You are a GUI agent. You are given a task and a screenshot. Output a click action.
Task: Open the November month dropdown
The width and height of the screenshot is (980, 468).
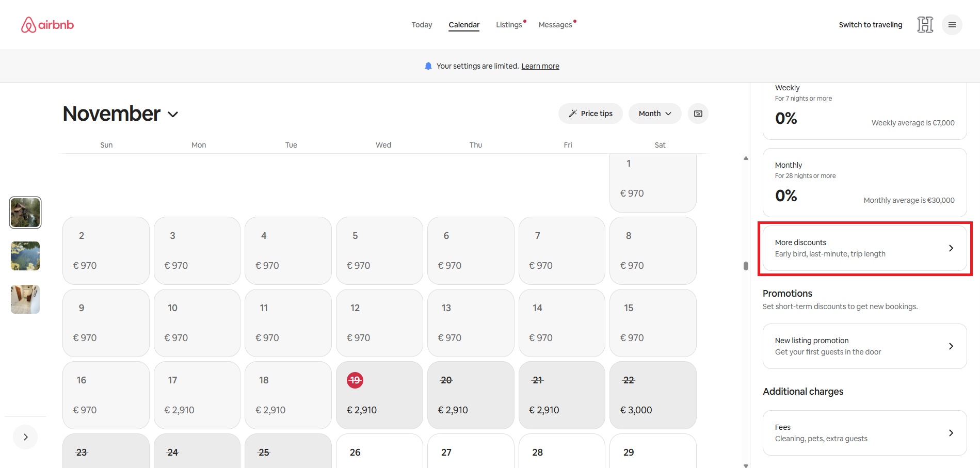(x=121, y=114)
